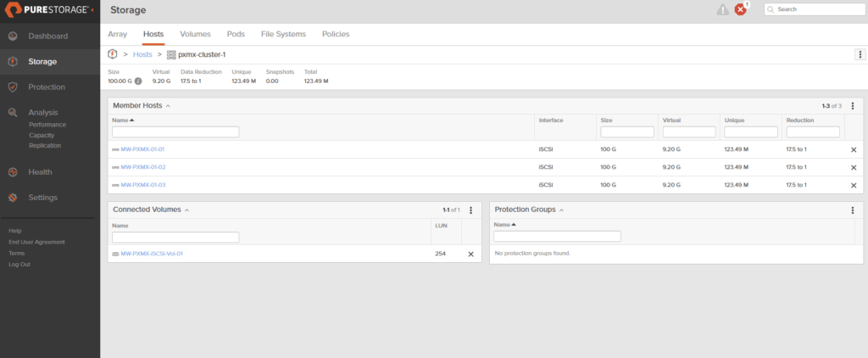Open Connected Volumes panel kebab menu
The height and width of the screenshot is (358, 868).
coord(471,210)
